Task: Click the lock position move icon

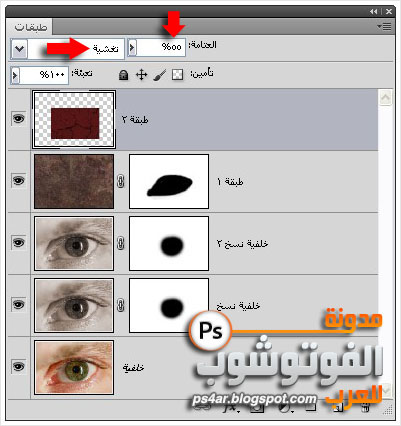Action: (142, 75)
